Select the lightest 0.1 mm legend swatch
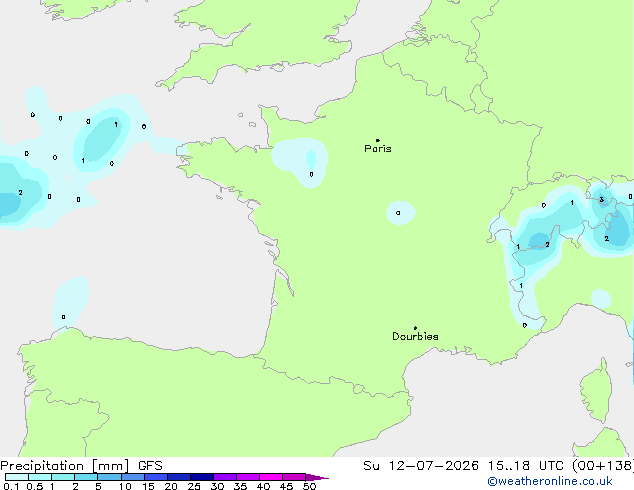 (17, 477)
